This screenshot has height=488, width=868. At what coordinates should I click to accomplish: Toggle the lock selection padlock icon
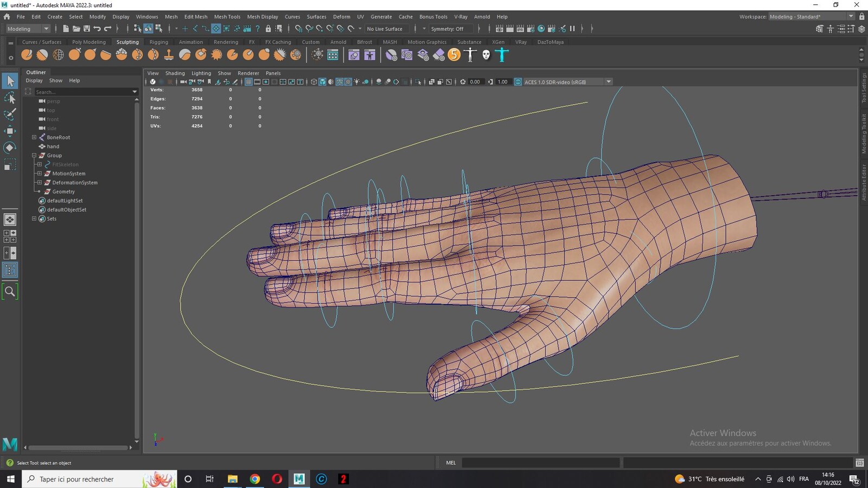point(268,29)
